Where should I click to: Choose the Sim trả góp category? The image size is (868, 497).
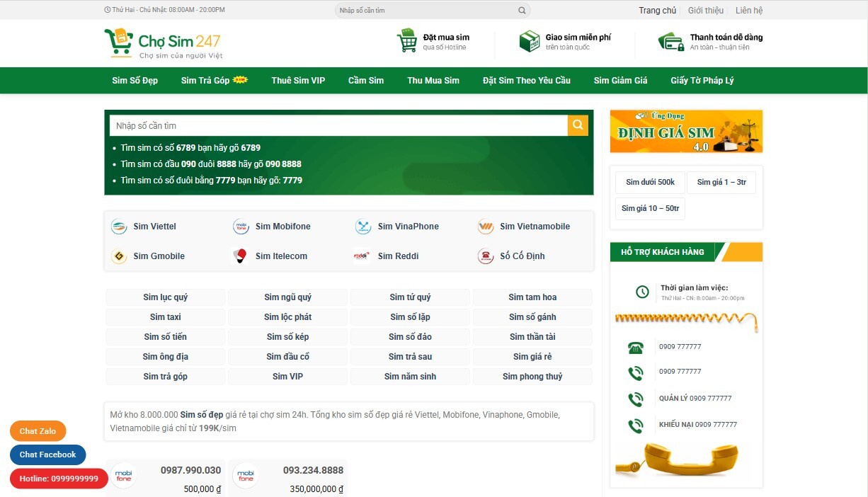166,377
